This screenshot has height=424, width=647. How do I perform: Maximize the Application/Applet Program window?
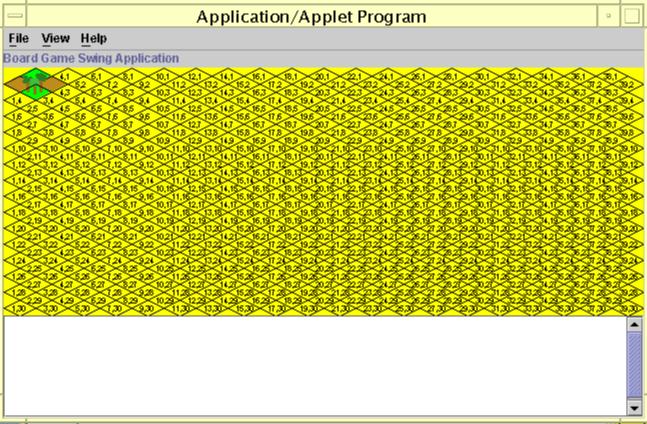tap(631, 16)
